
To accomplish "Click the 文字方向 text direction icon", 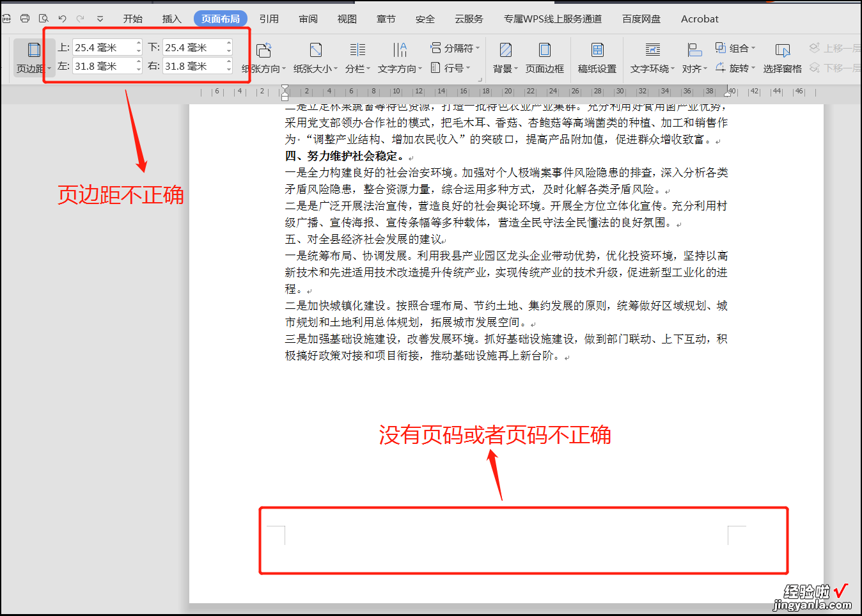I will [x=400, y=50].
